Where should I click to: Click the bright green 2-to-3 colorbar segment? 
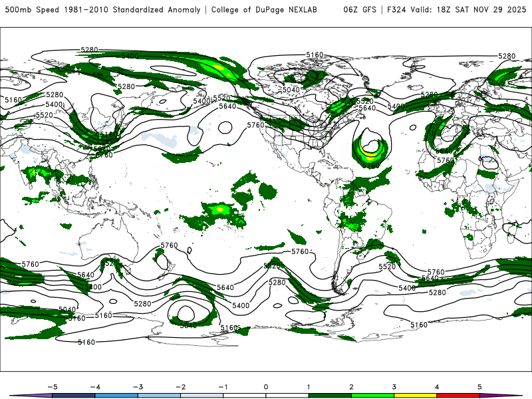[372, 396]
